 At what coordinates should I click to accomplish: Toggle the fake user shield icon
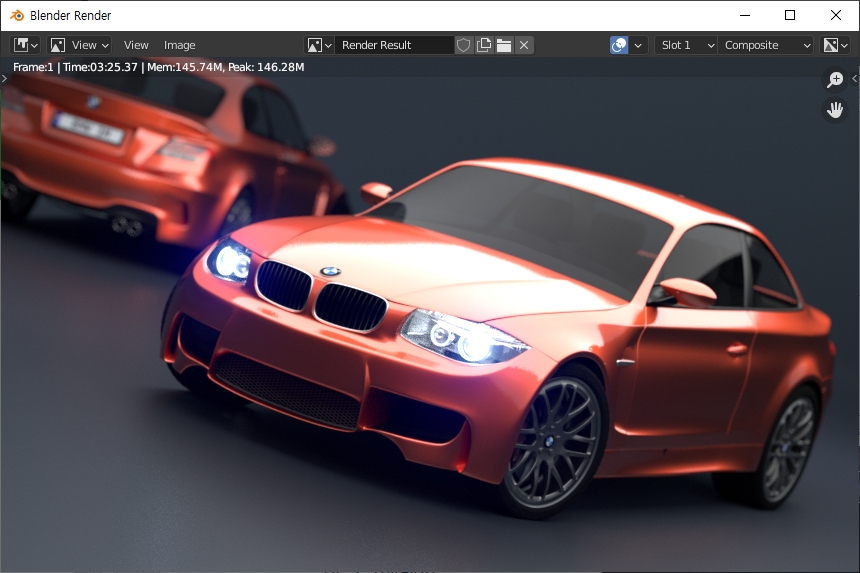coord(463,45)
